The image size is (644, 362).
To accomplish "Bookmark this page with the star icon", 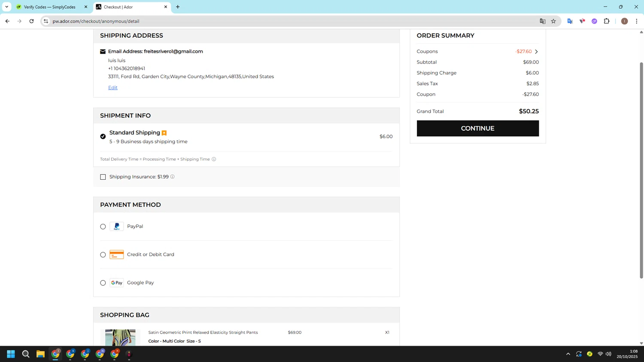I will [x=553, y=21].
